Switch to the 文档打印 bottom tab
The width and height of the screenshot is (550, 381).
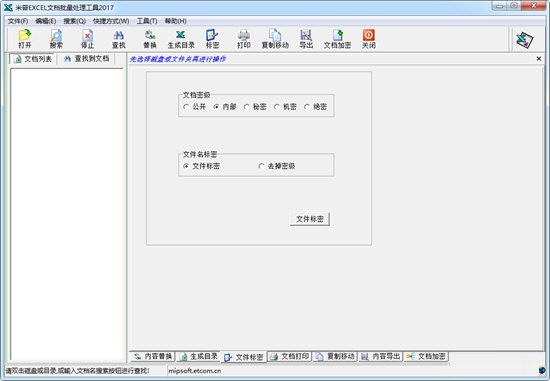click(290, 356)
